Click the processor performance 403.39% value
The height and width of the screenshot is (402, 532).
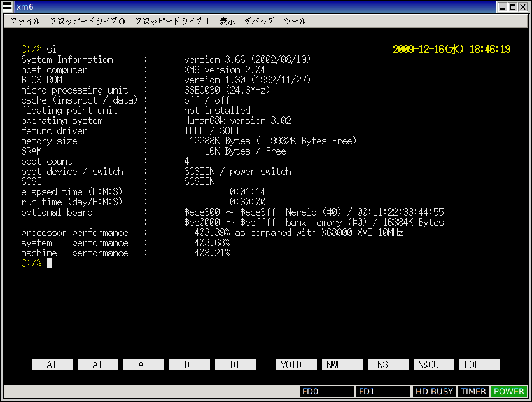click(x=212, y=233)
